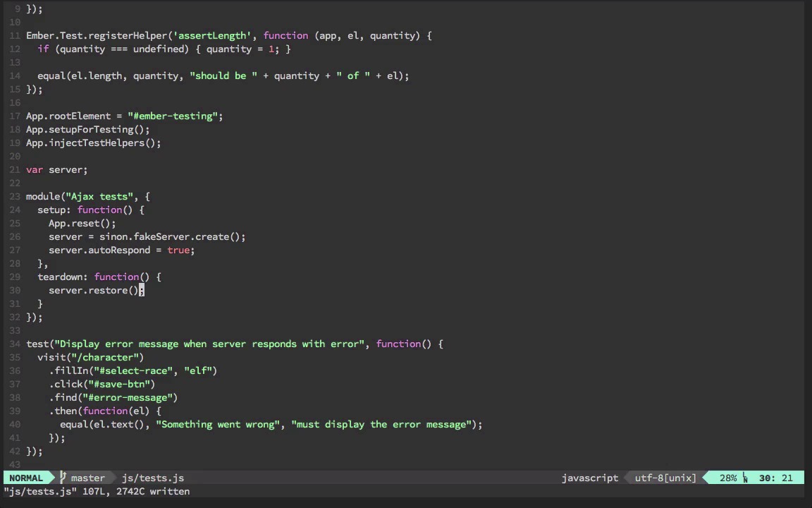The width and height of the screenshot is (812, 508).
Task: Click App.reset(); on line 25
Action: click(82, 224)
